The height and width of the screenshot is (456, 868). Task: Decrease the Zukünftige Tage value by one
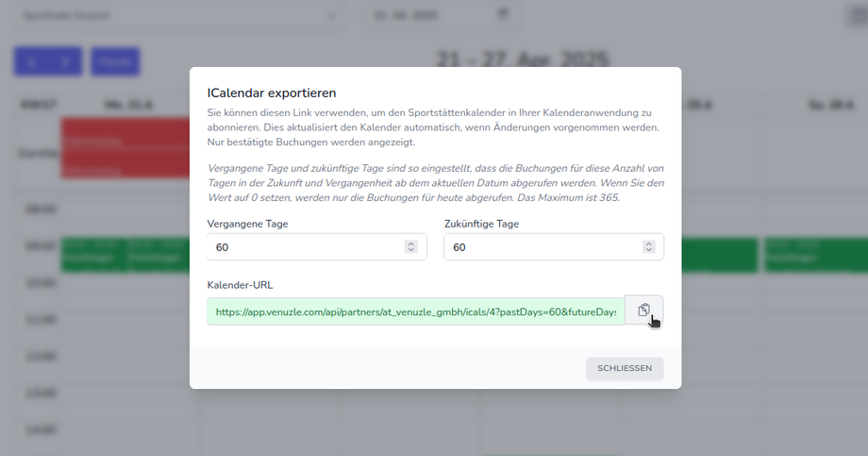point(648,250)
